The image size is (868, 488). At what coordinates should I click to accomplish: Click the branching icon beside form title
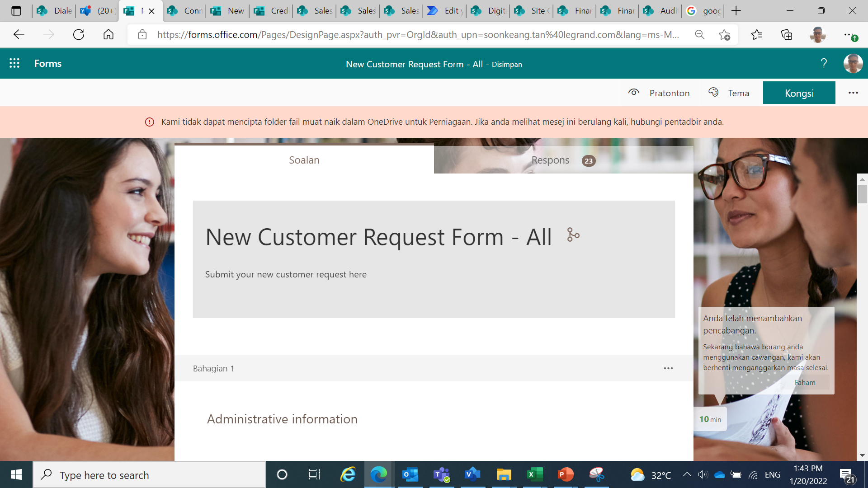pos(572,235)
